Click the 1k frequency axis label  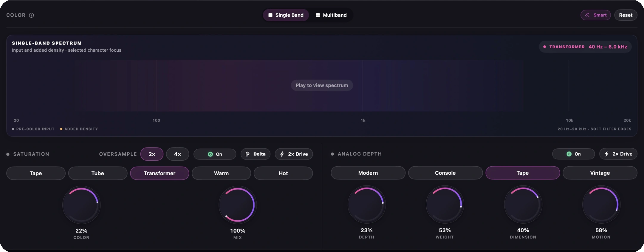pos(363,120)
